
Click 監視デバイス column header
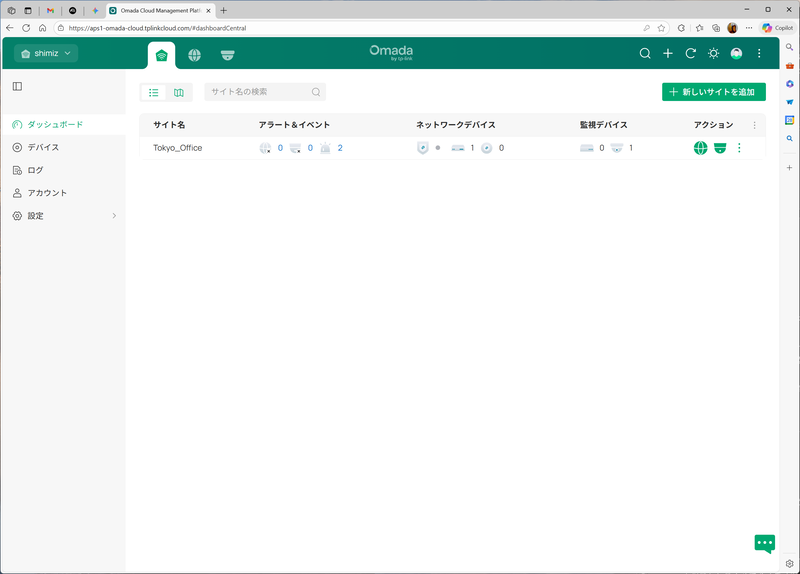click(604, 125)
